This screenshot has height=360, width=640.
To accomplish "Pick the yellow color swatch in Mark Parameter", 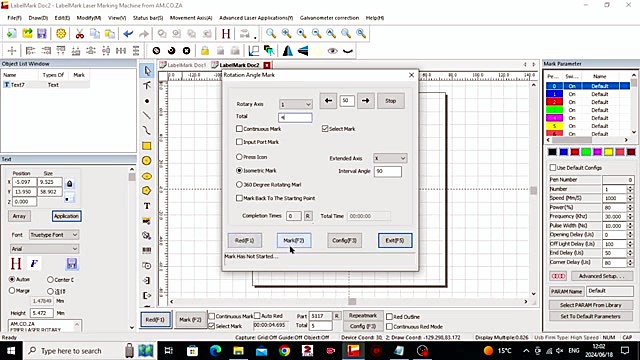I will (609, 152).
